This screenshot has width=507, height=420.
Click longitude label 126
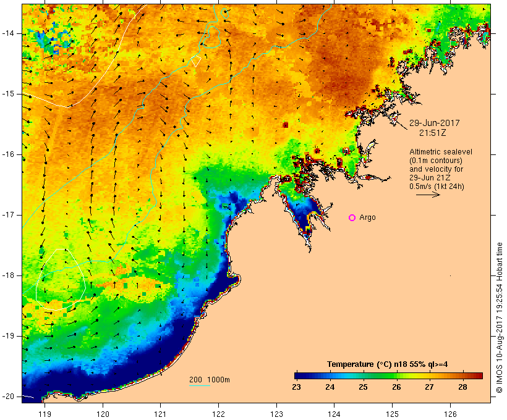pyautogui.click(x=450, y=414)
